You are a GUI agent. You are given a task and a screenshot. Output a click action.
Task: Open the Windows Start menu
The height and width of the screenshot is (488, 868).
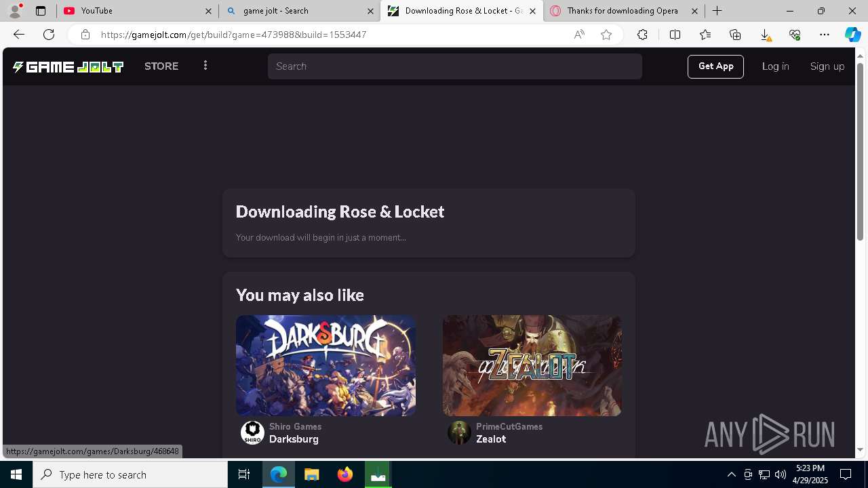(x=16, y=474)
